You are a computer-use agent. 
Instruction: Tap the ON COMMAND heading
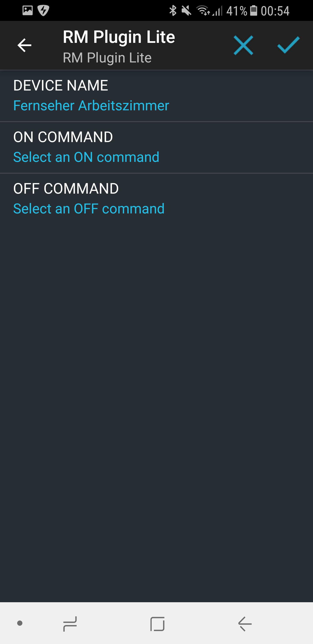coord(63,137)
